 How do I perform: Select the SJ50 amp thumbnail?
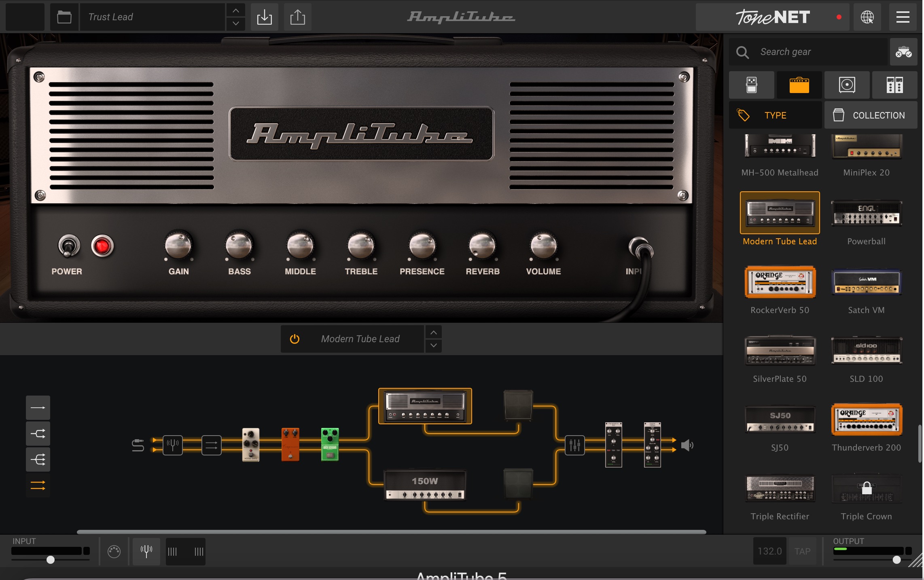tap(780, 420)
